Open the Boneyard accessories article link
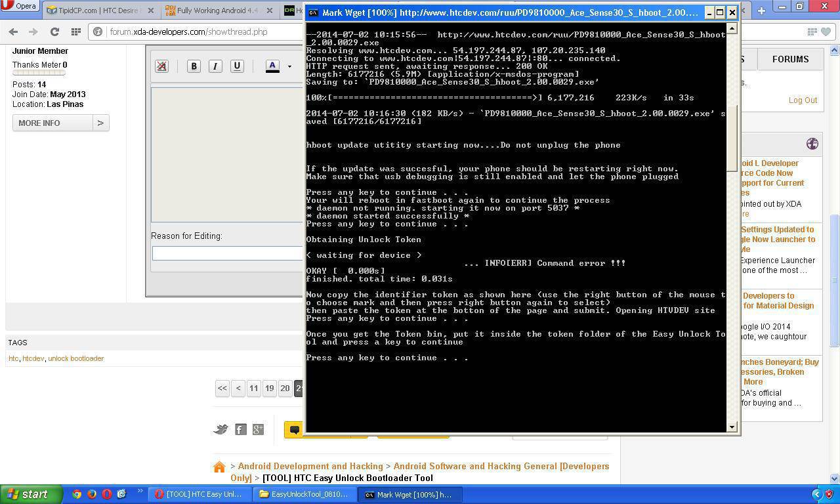Image resolution: width=840 pixels, height=504 pixels. [x=780, y=371]
